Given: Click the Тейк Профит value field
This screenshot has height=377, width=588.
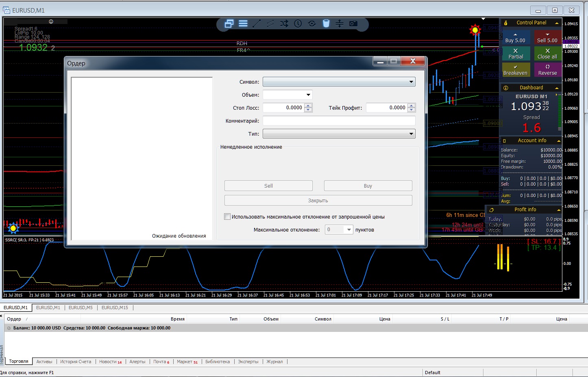Looking at the screenshot, I should [387, 108].
